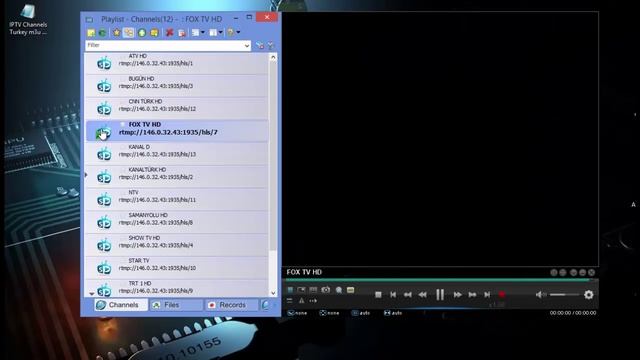Open the partially visible tab after Records

[x=266, y=305]
